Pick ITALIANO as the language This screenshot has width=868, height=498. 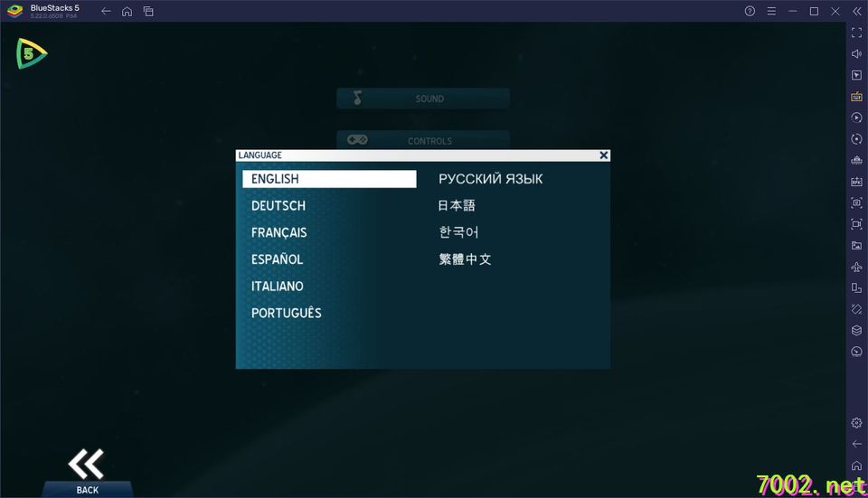click(278, 287)
